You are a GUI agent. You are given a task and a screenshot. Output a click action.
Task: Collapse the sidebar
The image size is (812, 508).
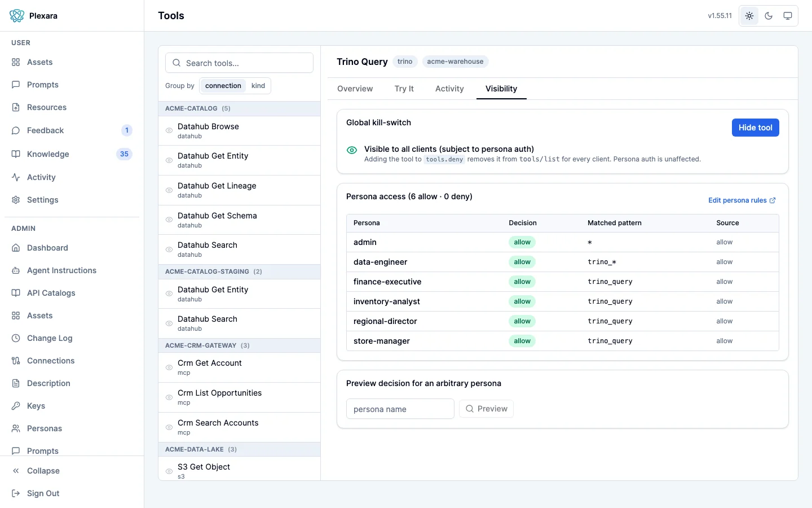tap(72, 471)
